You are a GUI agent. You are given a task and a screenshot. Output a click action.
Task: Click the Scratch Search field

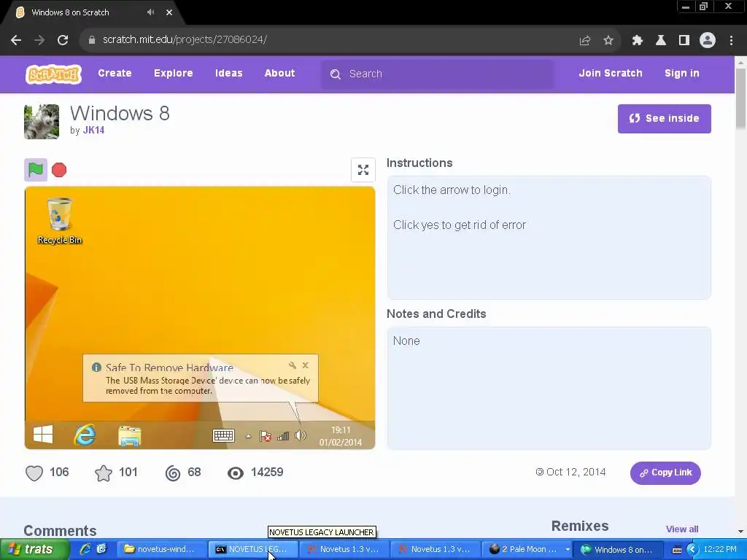click(x=438, y=74)
